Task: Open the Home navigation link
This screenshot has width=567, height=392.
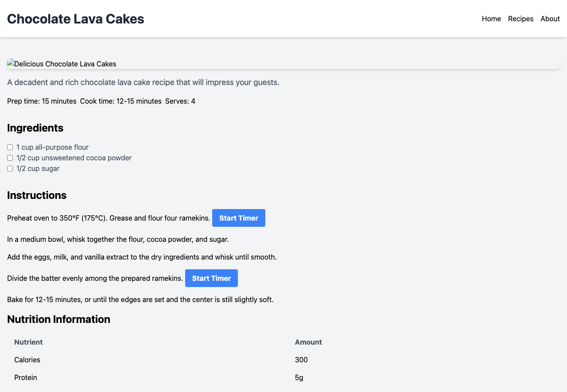Action: click(491, 19)
